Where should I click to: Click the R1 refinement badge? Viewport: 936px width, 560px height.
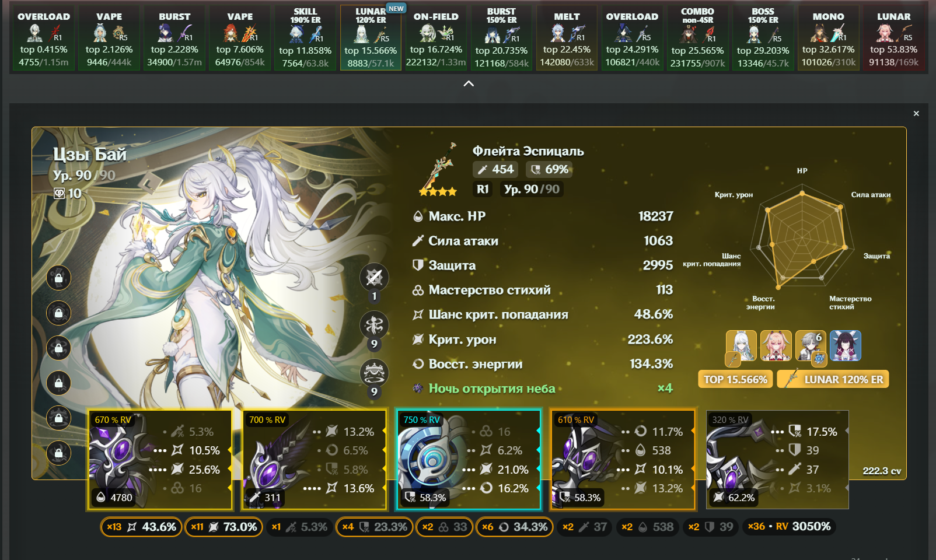click(483, 189)
